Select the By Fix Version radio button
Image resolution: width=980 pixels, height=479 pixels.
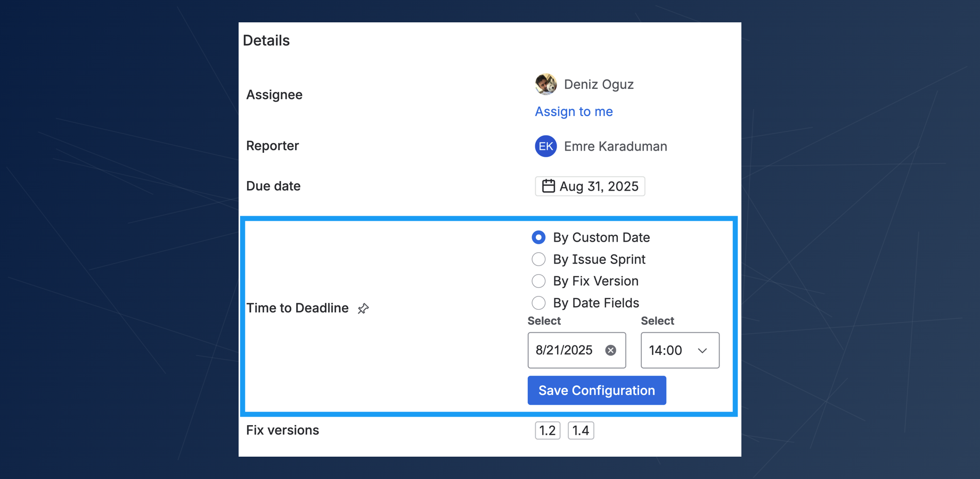pyautogui.click(x=538, y=281)
